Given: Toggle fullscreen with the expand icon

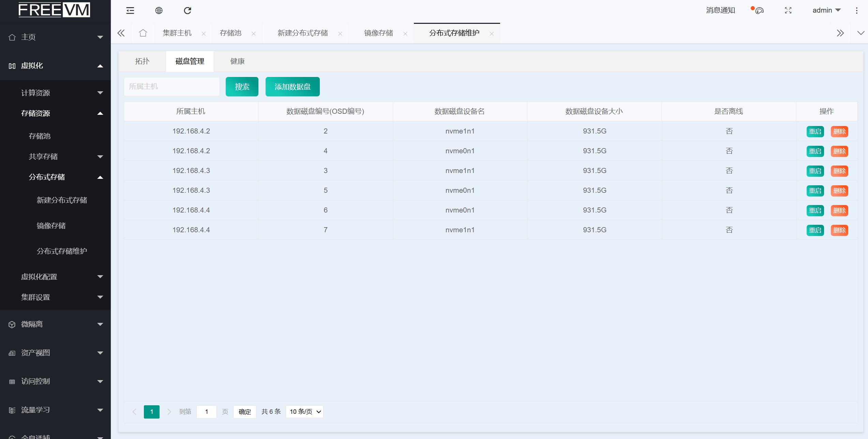Looking at the screenshot, I should (x=788, y=11).
